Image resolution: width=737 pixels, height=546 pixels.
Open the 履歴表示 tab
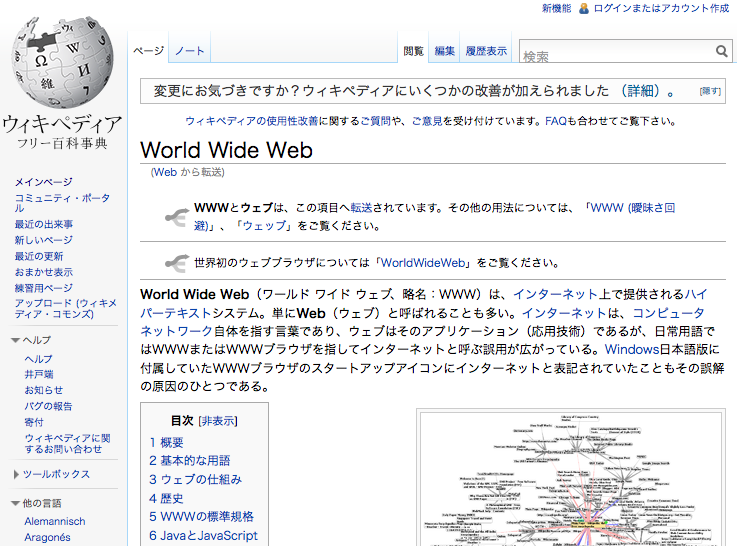pos(486,51)
